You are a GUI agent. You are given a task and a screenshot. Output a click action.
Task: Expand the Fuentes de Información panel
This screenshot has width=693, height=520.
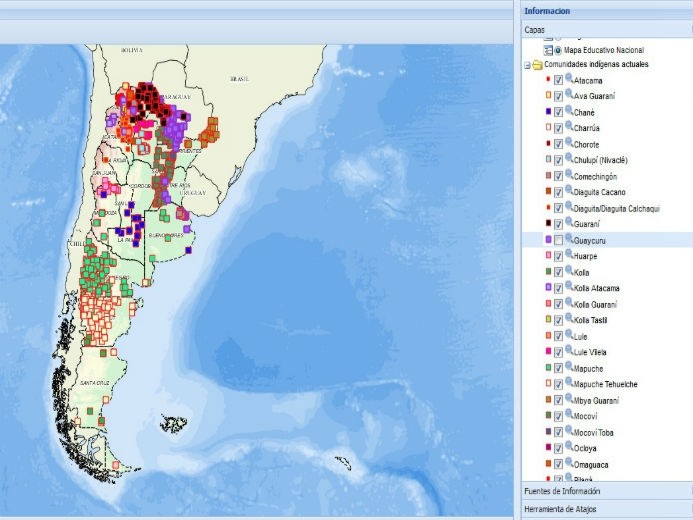(x=562, y=491)
